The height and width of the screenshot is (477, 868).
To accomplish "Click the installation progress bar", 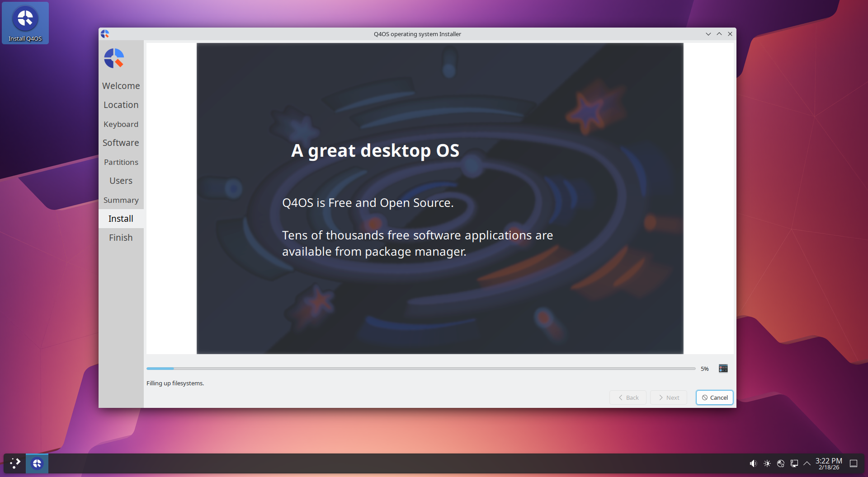I will pos(421,369).
